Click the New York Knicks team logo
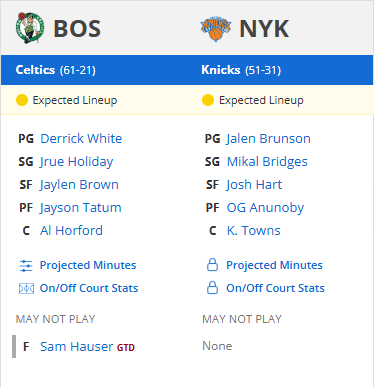The width and height of the screenshot is (374, 387). 216,29
